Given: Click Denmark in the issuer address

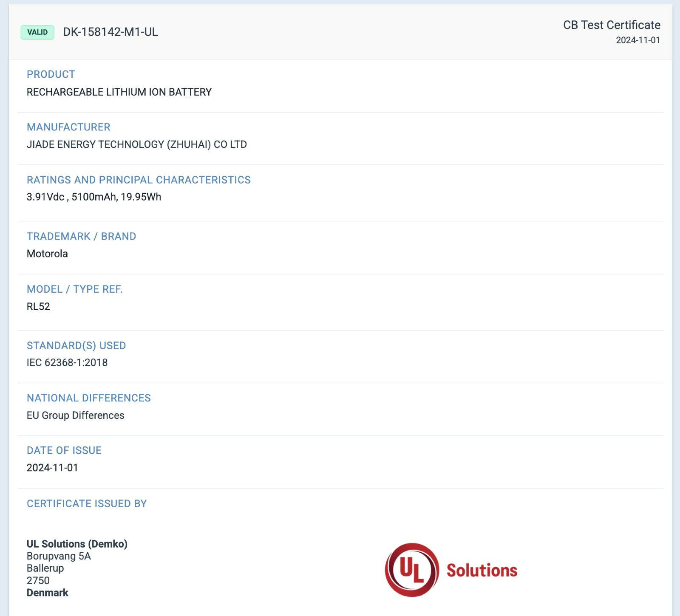Looking at the screenshot, I should tap(47, 593).
